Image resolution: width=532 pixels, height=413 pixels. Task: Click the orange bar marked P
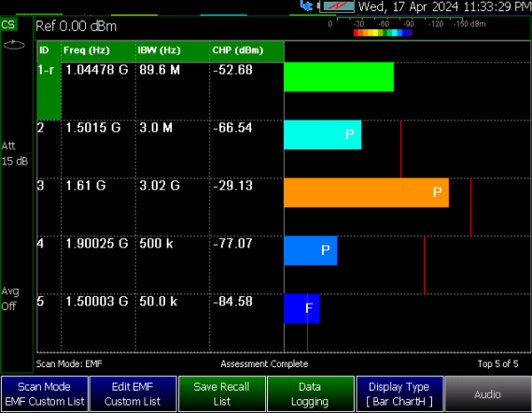pyautogui.click(x=366, y=192)
